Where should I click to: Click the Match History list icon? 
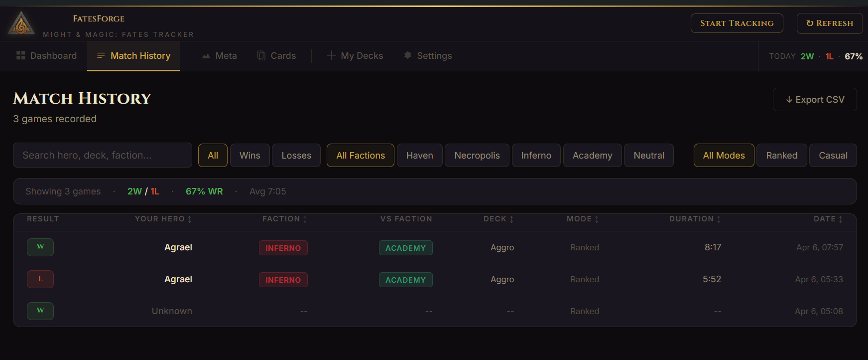[101, 55]
